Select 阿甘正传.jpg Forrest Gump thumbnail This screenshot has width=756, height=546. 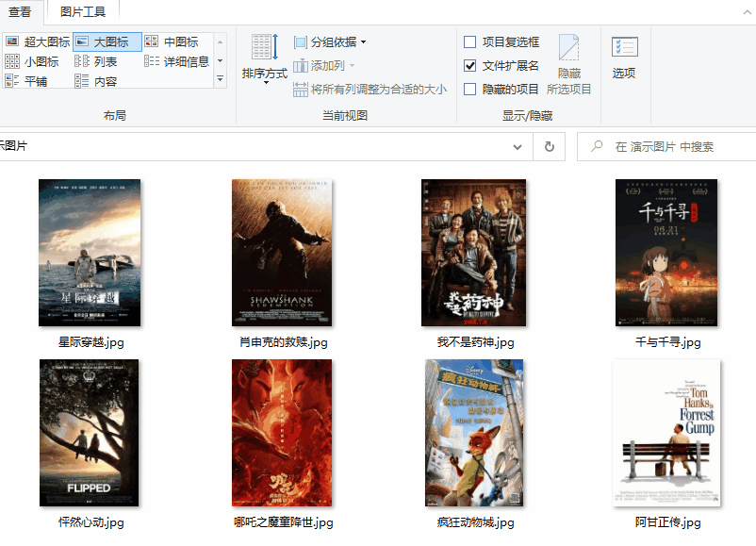point(666,433)
